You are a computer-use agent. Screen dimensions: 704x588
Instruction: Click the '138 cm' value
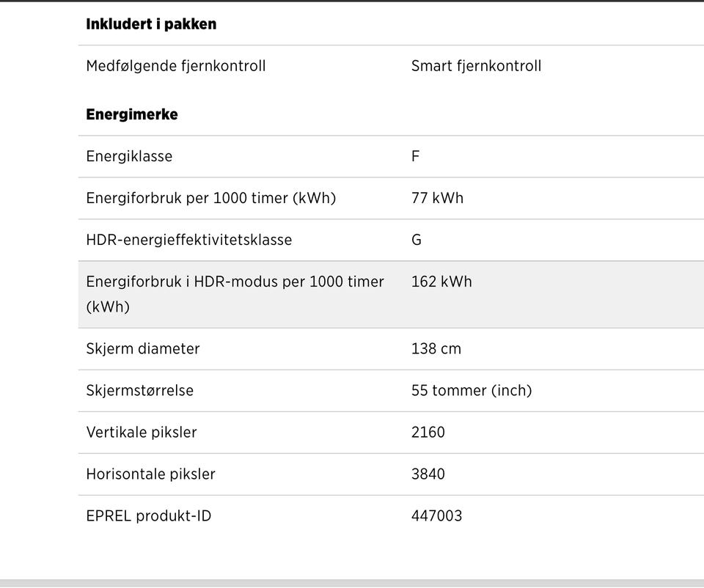point(436,349)
